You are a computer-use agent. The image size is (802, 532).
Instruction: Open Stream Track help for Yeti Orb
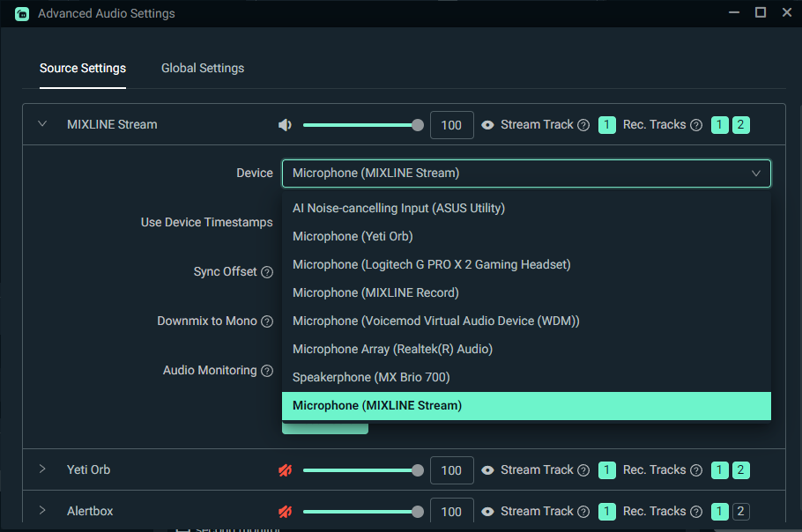pyautogui.click(x=583, y=470)
